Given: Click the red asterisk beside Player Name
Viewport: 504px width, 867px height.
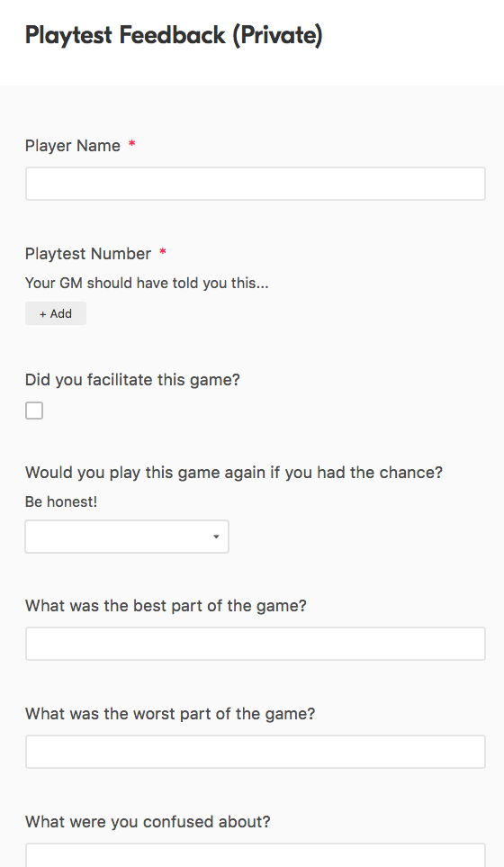Looking at the screenshot, I should pyautogui.click(x=131, y=144).
